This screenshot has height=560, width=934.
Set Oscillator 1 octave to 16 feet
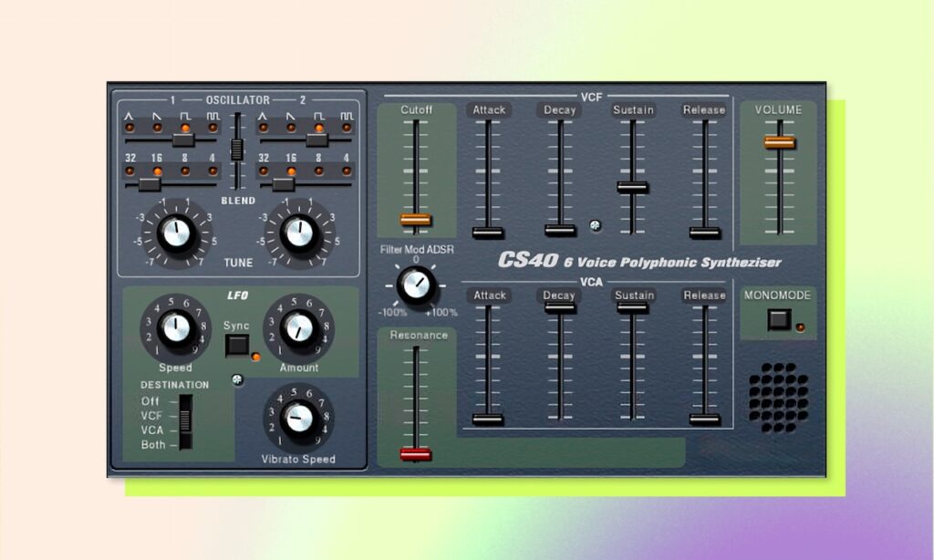coord(157,171)
